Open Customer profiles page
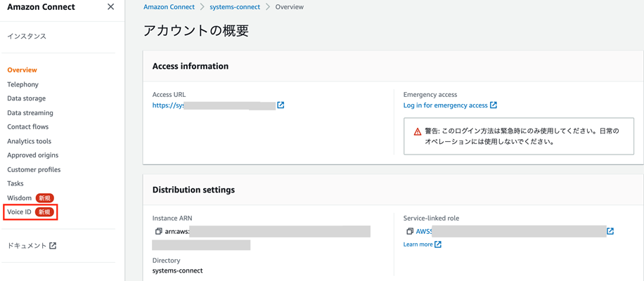The height and width of the screenshot is (281, 644). tap(34, 169)
